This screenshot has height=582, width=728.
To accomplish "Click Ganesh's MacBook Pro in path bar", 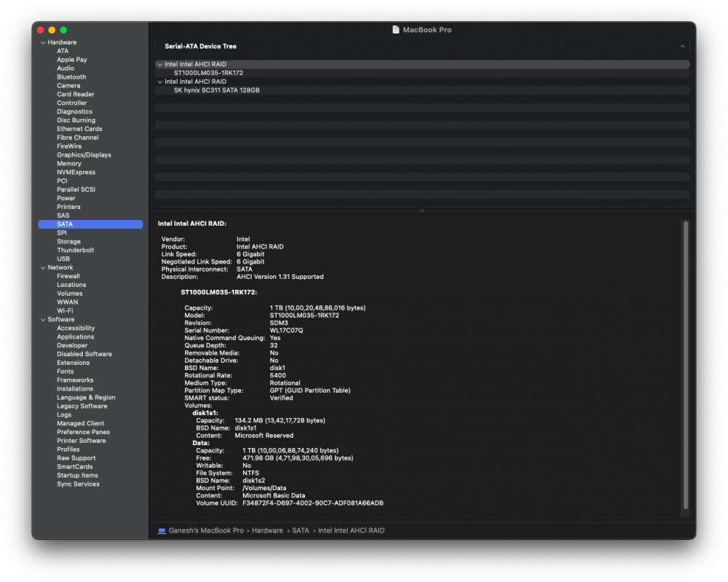I will click(x=206, y=530).
